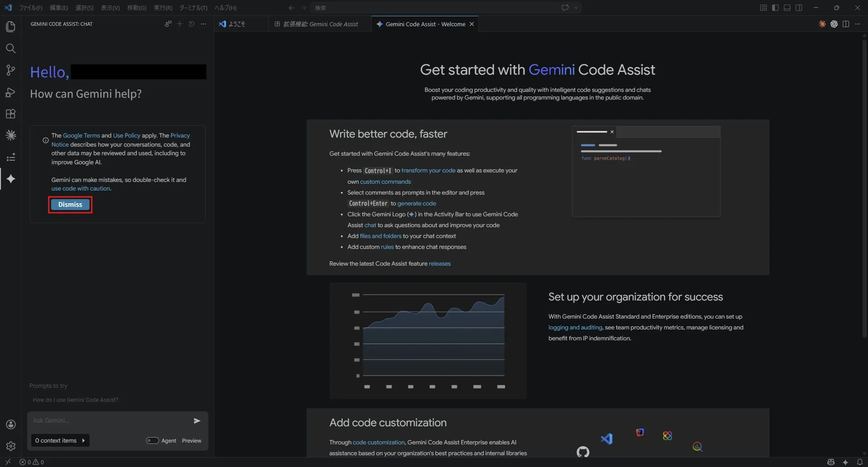Viewport: 868px width, 467px height.
Task: Click the Gemini sparkle icon in the status bar
Action: [x=845, y=462]
